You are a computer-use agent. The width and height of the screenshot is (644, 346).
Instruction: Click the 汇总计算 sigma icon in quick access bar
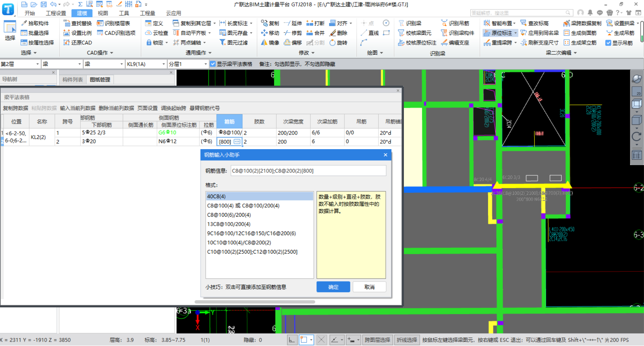pyautogui.click(x=80, y=4)
